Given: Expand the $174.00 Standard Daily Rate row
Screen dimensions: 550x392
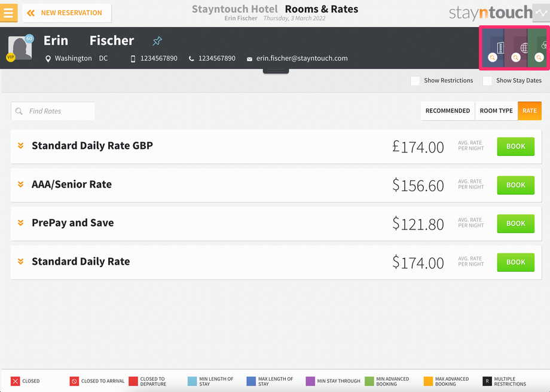Looking at the screenshot, I should 21,261.
